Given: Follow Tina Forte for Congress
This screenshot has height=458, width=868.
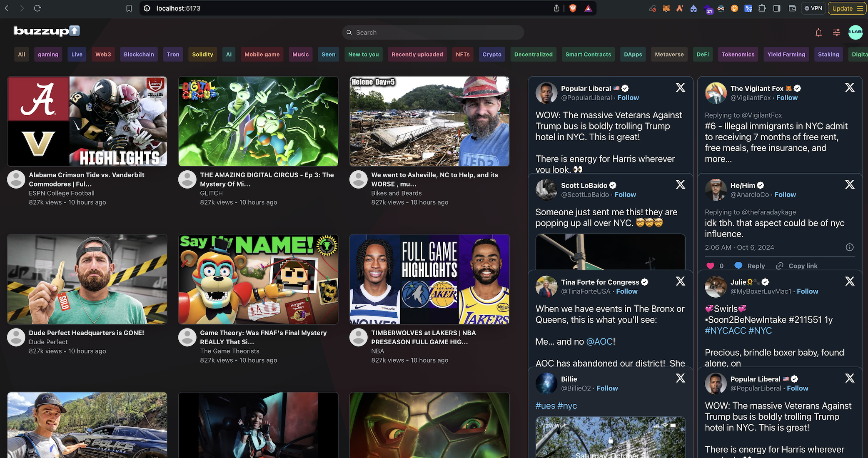Looking at the screenshot, I should (626, 291).
